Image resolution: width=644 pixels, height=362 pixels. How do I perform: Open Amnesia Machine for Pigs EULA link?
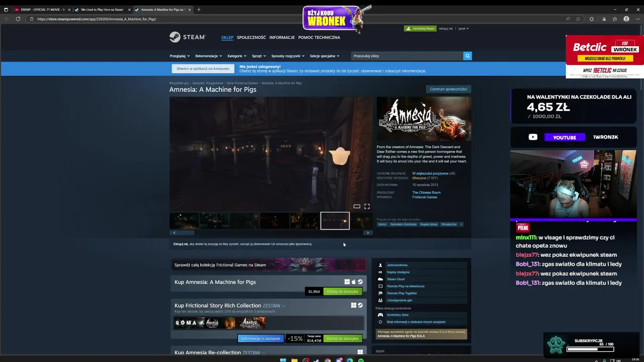[400, 336]
